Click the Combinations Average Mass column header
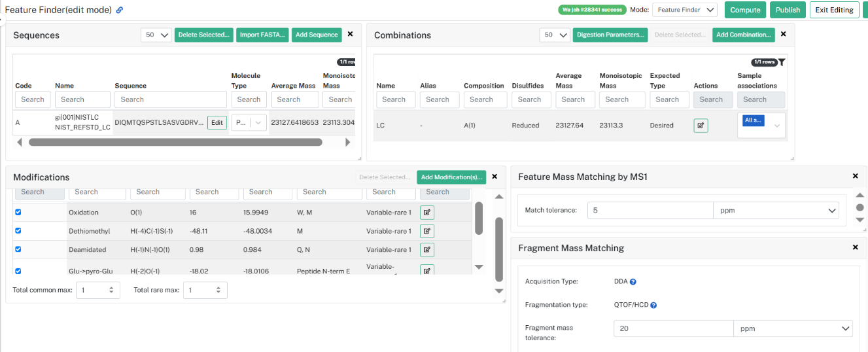Viewport: 868px width, 352px height. [568, 80]
